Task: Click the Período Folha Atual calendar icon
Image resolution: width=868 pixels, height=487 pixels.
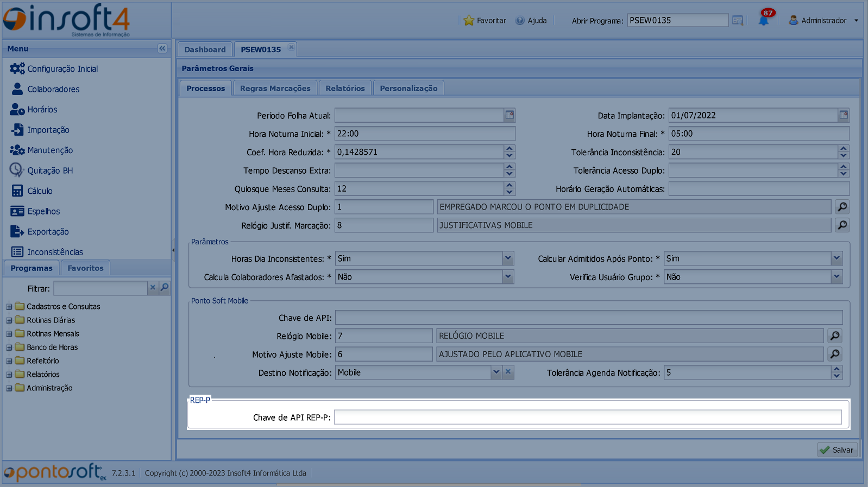Action: 510,115
